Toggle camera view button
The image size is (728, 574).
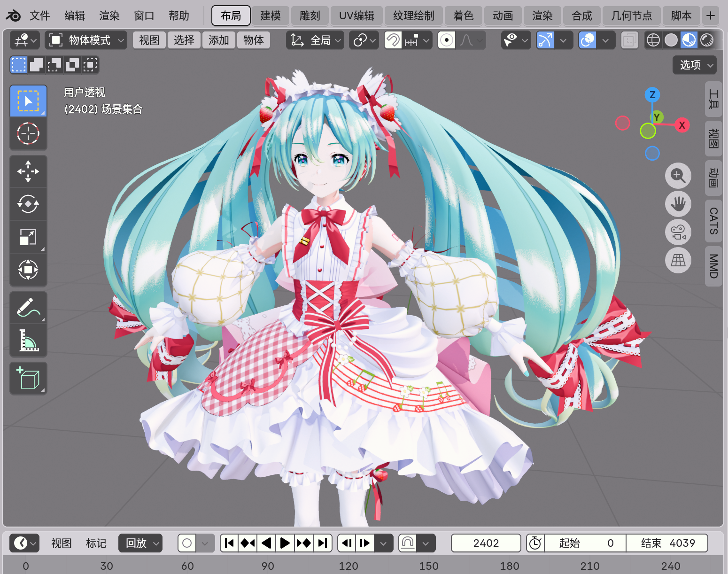pos(678,232)
